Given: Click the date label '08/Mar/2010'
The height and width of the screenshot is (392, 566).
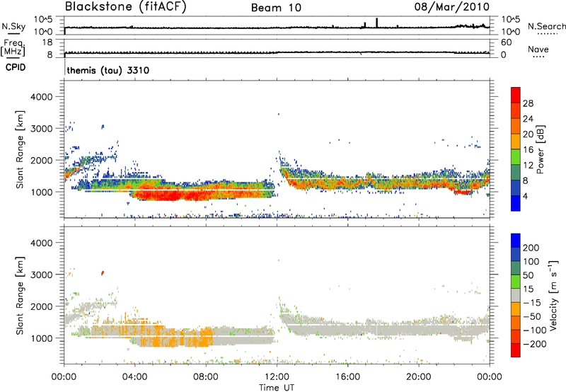Looking at the screenshot, I should pos(452,7).
